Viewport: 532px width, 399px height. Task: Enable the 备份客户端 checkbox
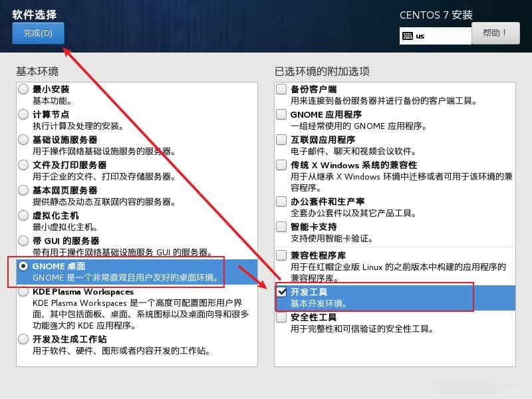pyautogui.click(x=281, y=89)
